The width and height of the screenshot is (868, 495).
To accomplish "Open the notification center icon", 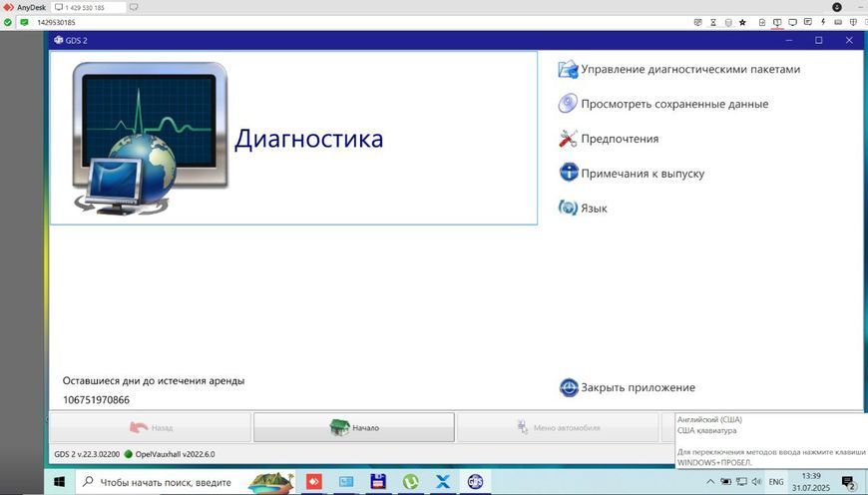I will click(848, 482).
